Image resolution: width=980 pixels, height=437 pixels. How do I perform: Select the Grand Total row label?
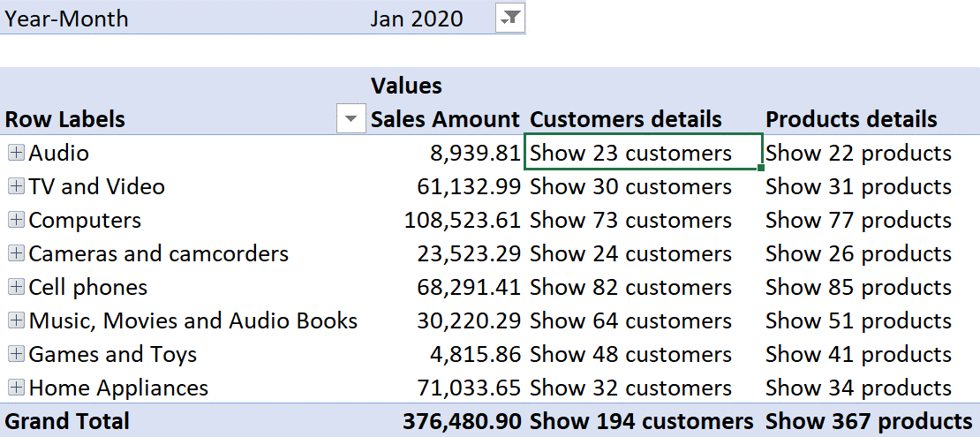67,421
